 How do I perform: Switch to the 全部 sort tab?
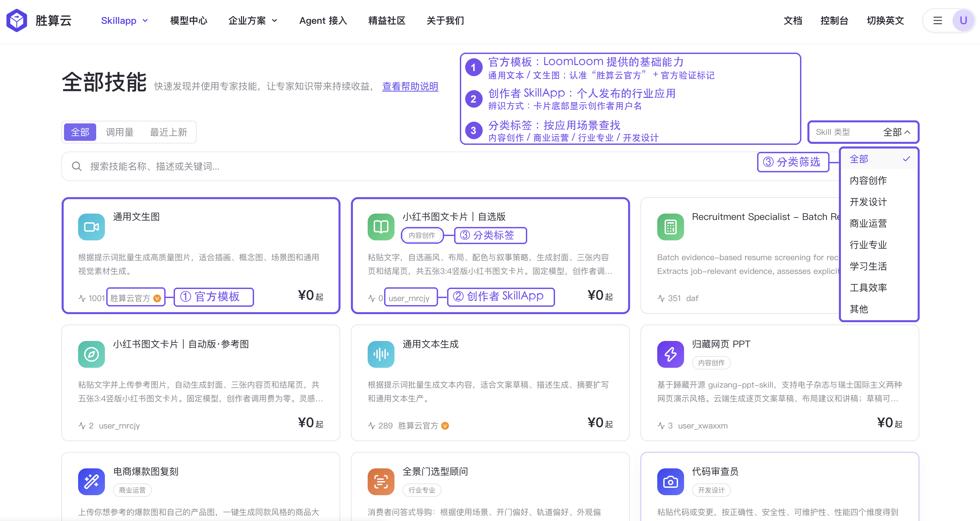click(x=80, y=132)
